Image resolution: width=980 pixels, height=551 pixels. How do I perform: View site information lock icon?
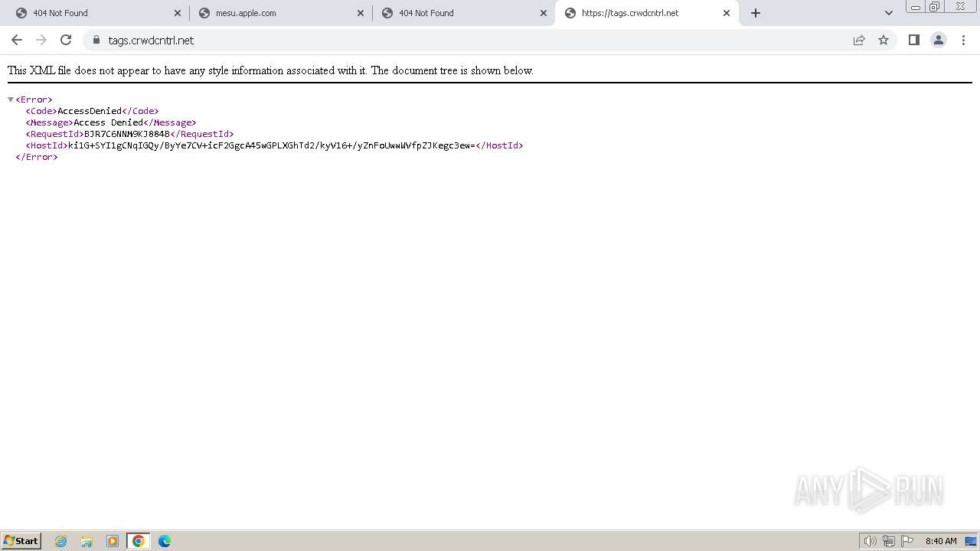[96, 40]
